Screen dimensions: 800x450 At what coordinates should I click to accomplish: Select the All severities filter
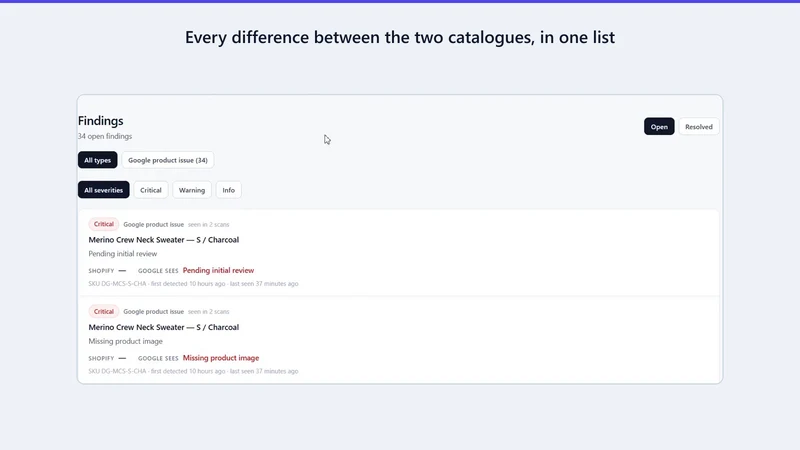(x=104, y=190)
